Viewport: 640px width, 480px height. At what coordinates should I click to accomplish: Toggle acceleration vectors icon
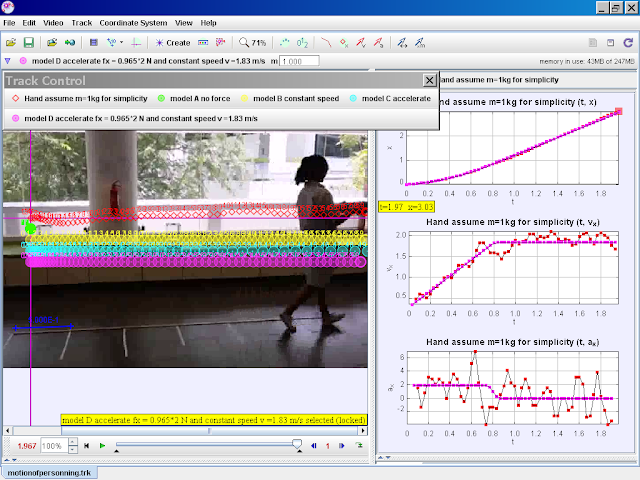378,42
